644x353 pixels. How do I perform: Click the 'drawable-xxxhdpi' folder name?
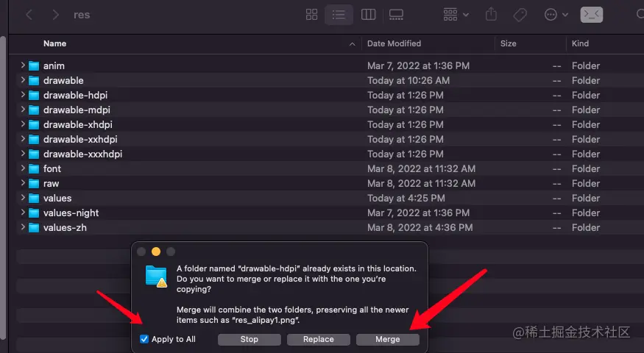pyautogui.click(x=82, y=154)
